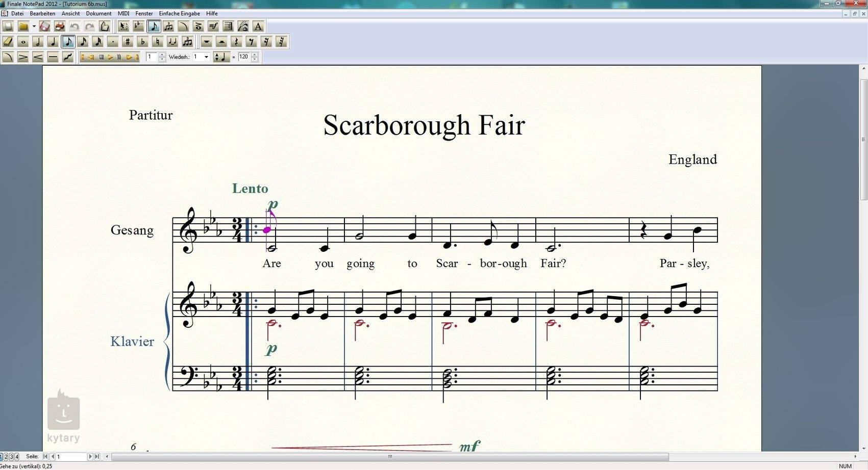This screenshot has width=868, height=470.
Task: Select the Text tool labeled A
Action: 258,27
